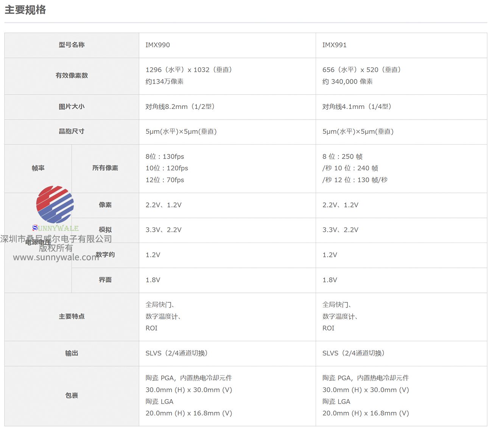Click the 8 位：250 帧 line

coord(343,156)
